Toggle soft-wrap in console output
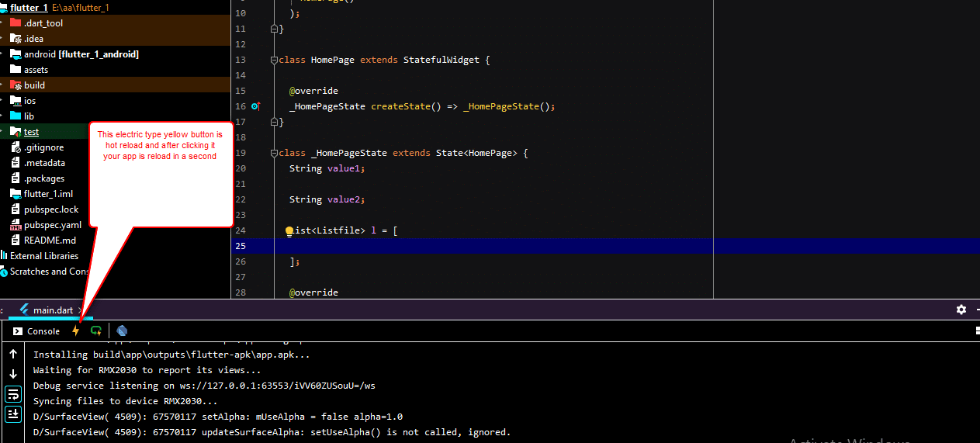This screenshot has height=443, width=980. 13,394
